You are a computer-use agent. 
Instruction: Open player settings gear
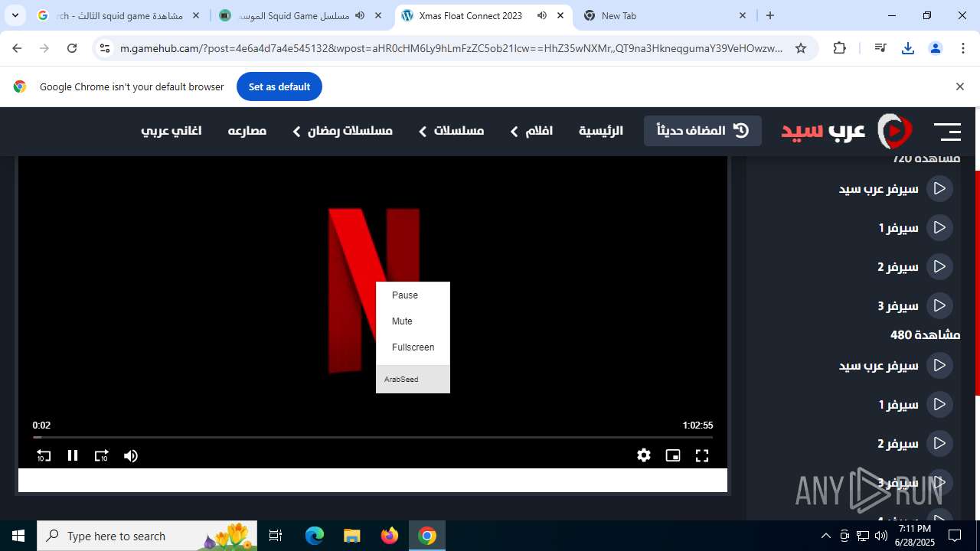click(x=644, y=455)
